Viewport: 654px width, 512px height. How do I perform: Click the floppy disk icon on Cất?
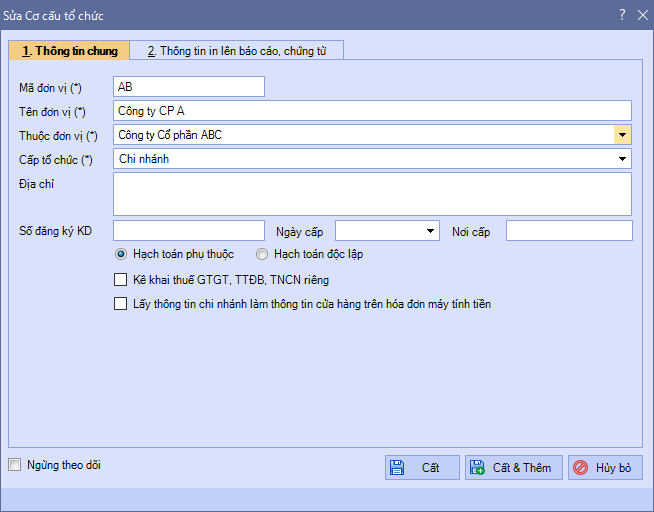[397, 467]
